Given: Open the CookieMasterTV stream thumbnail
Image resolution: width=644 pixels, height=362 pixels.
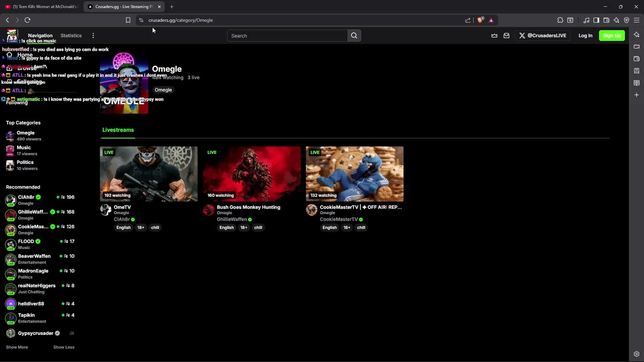Looking at the screenshot, I should (x=355, y=174).
